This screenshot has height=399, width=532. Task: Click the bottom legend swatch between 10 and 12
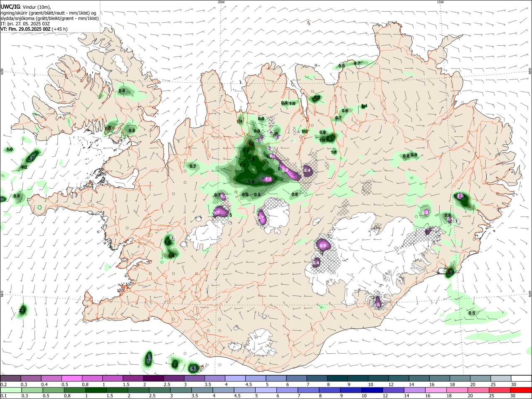tap(372, 390)
